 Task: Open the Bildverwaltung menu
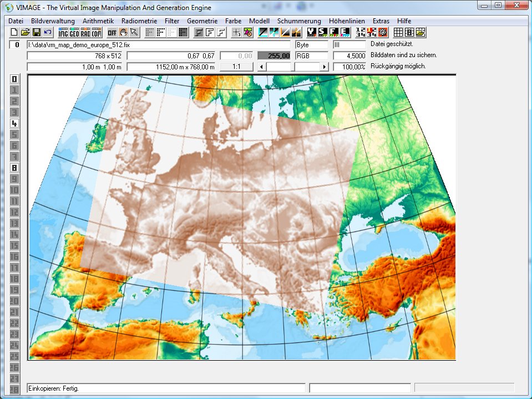point(53,21)
